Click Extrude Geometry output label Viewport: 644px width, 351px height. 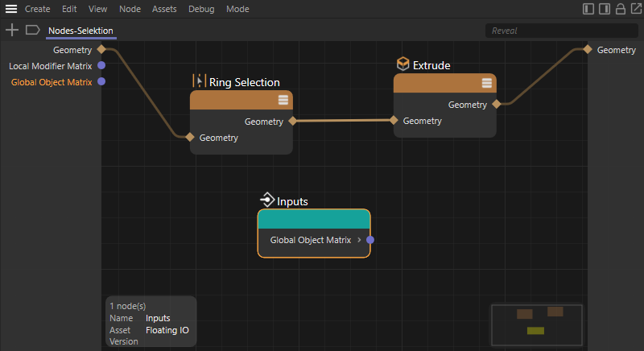click(468, 105)
